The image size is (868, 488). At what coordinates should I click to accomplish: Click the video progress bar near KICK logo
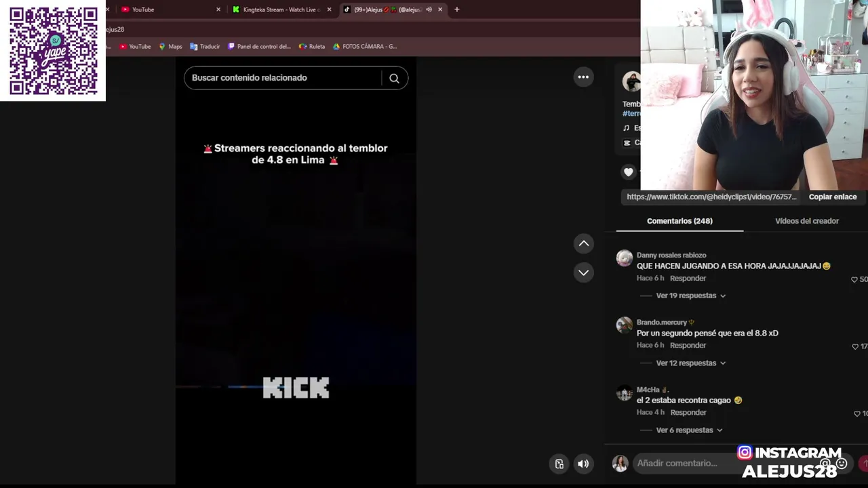(296, 387)
